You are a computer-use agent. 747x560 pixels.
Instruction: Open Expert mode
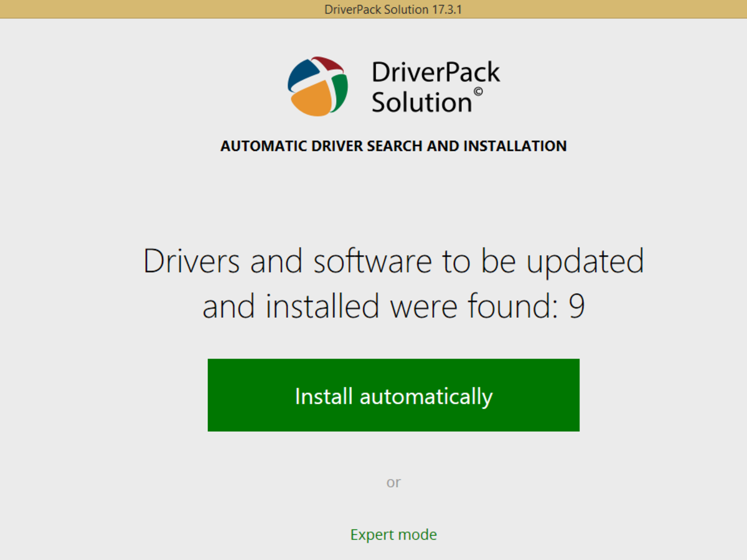pyautogui.click(x=393, y=534)
